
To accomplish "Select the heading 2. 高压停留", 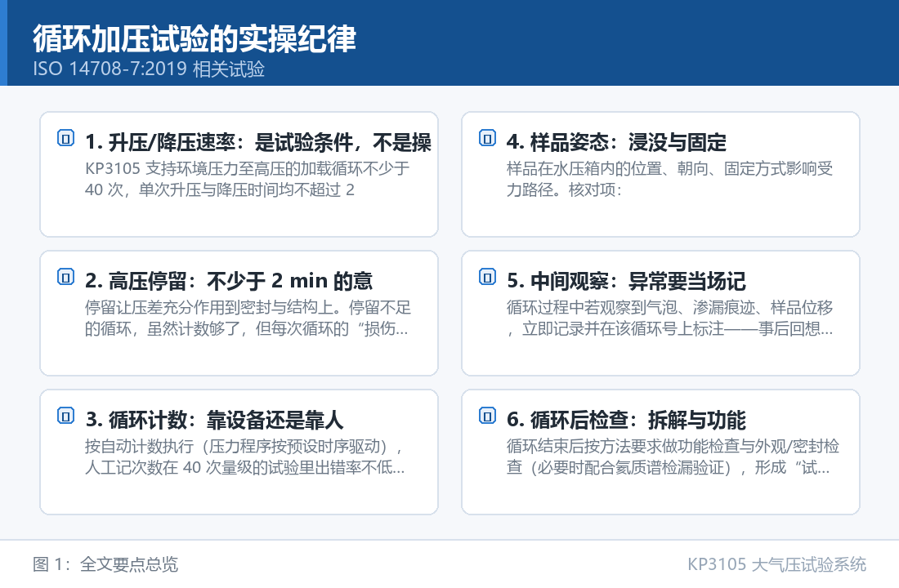I will click(x=229, y=281).
